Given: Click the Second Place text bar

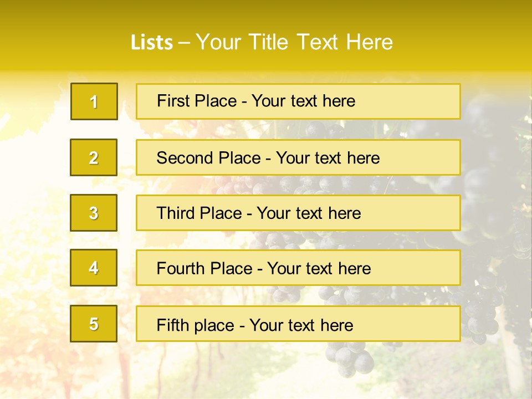Looking at the screenshot, I should pos(298,157).
